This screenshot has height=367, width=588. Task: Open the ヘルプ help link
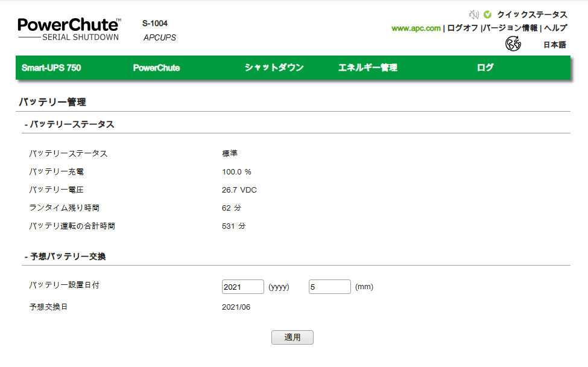[555, 28]
